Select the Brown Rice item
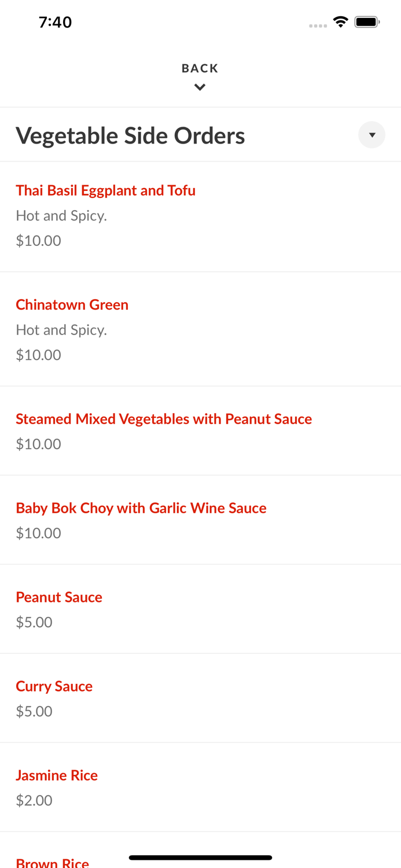 pyautogui.click(x=52, y=862)
